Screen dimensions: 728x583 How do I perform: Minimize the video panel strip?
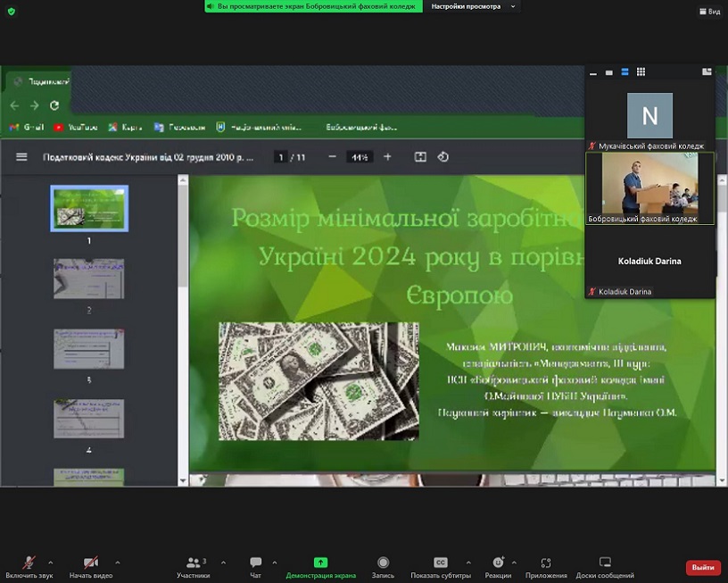(x=593, y=73)
